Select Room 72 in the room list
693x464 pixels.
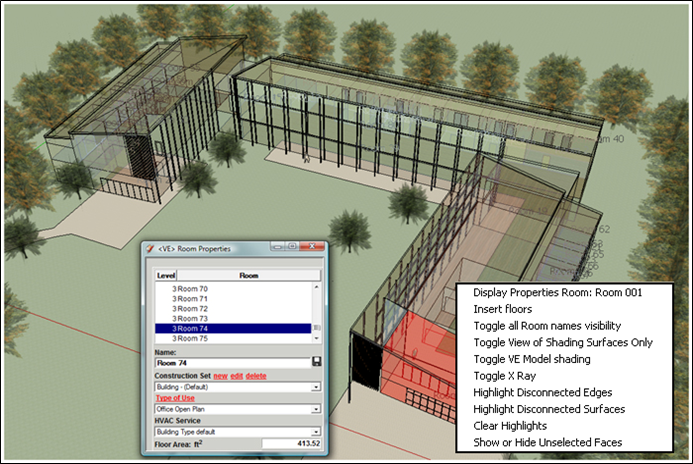click(x=191, y=308)
